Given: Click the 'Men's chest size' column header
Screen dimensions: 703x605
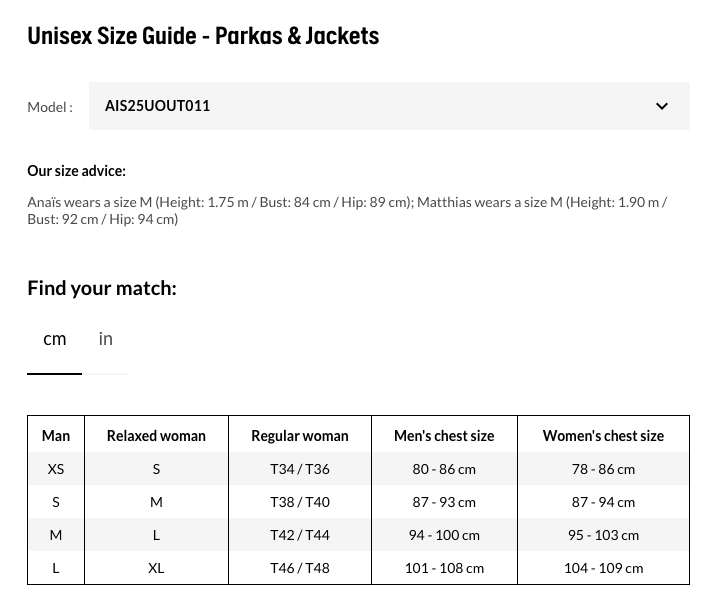Looking at the screenshot, I should point(444,435).
